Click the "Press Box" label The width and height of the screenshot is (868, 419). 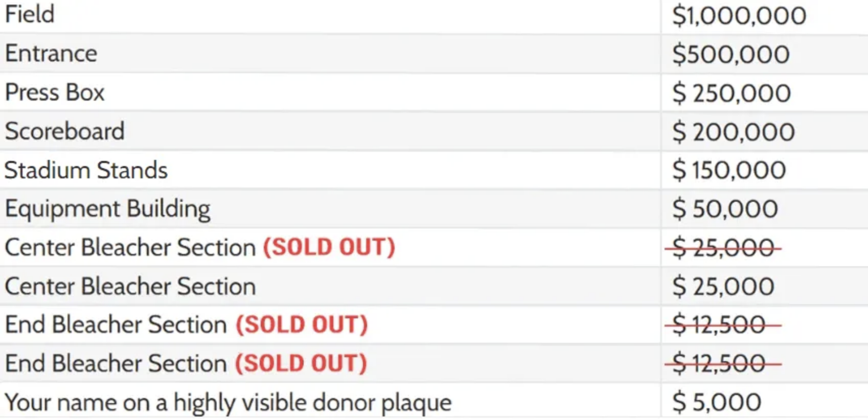(55, 92)
